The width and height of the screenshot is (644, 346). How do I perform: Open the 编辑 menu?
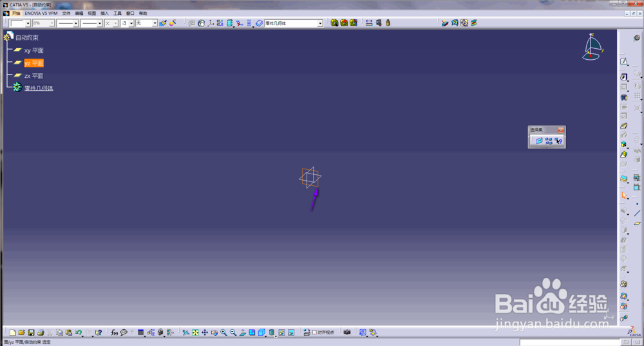pos(79,13)
